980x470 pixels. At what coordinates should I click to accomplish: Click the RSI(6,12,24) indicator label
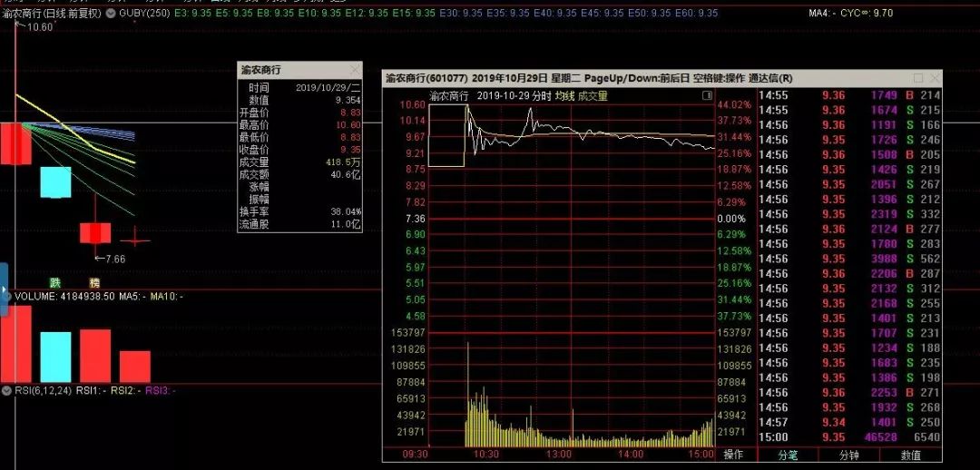(44, 391)
